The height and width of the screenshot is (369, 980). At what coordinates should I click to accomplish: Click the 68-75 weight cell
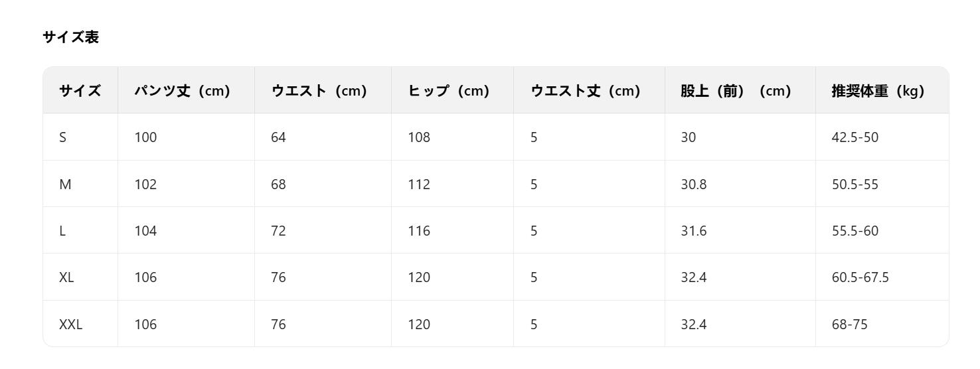(849, 325)
